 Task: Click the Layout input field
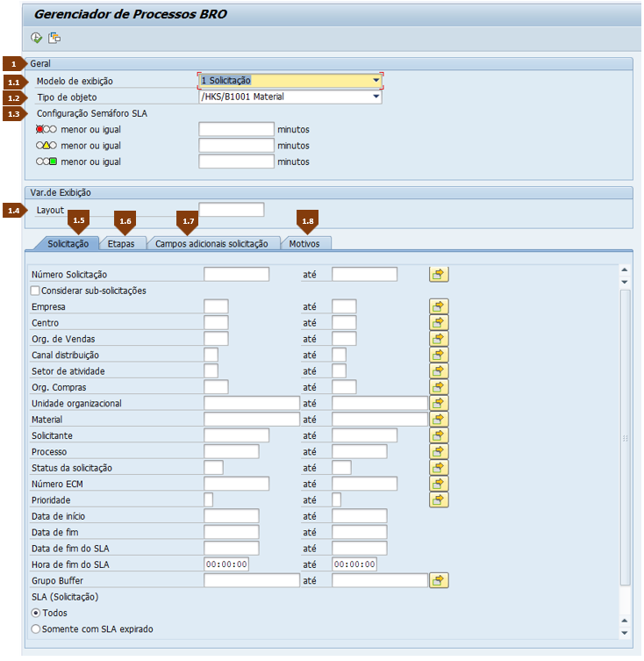232,210
